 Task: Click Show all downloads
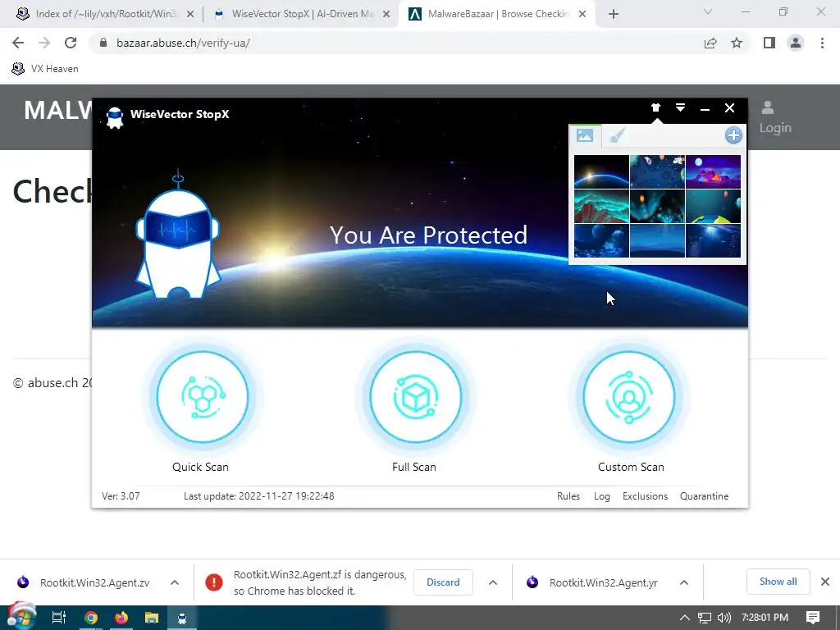tap(778, 582)
